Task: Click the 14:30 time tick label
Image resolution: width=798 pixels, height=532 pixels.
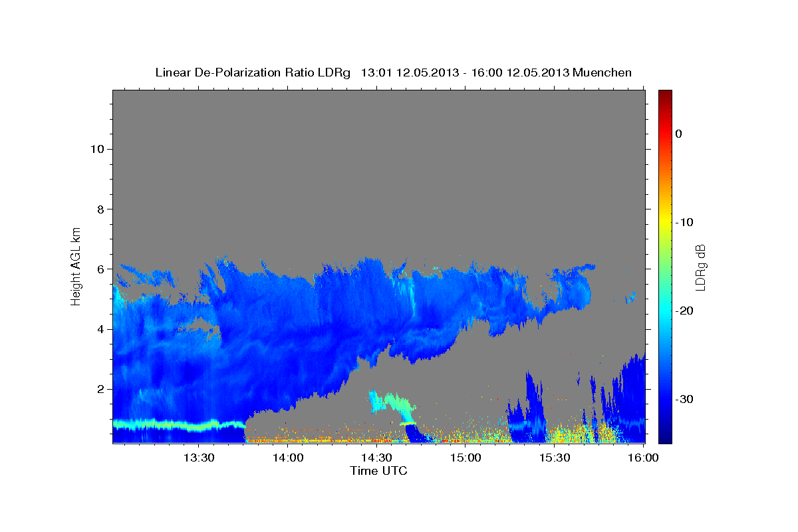Action: 377,458
